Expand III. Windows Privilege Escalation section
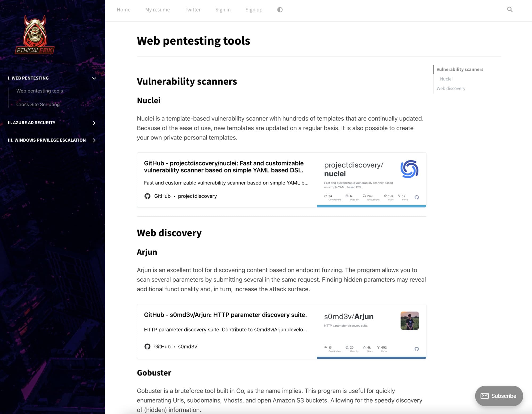This screenshot has width=532, height=414. 94,140
